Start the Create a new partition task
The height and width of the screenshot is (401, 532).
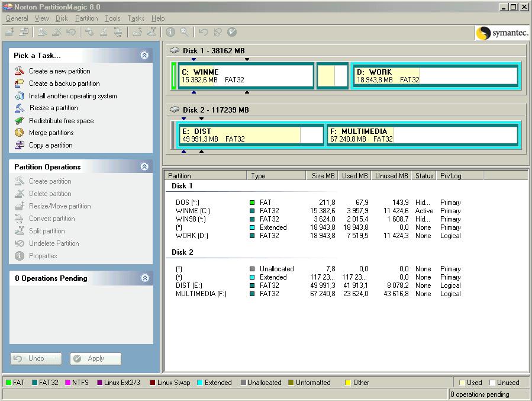coord(59,71)
